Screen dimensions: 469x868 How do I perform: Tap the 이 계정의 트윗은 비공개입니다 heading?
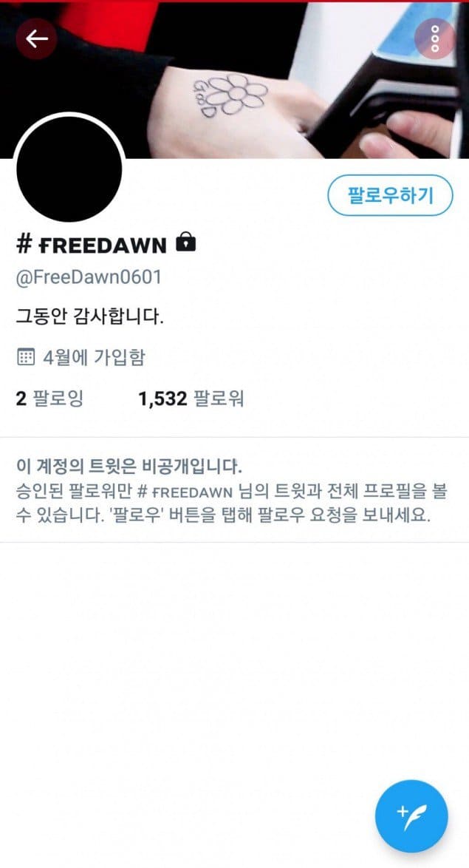pos(129,467)
